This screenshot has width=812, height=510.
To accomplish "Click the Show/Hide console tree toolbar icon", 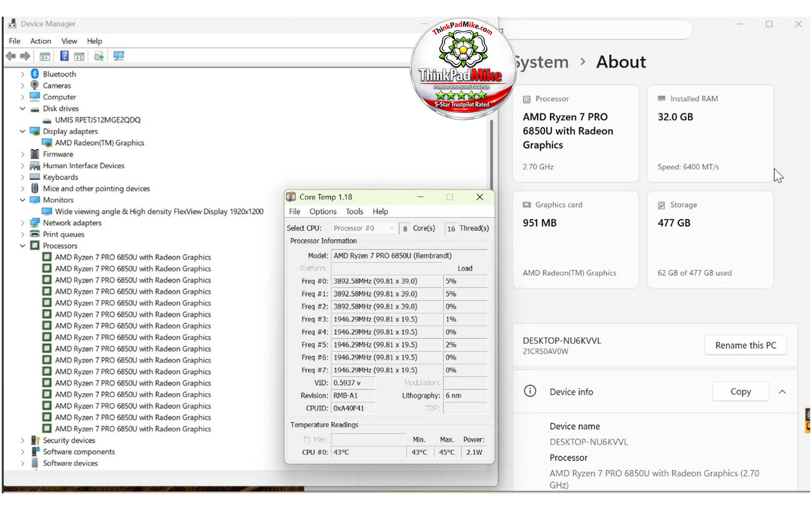I will (x=45, y=56).
